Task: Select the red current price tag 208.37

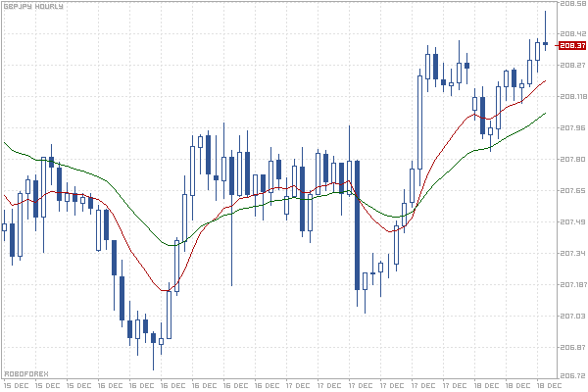Action: (x=571, y=44)
